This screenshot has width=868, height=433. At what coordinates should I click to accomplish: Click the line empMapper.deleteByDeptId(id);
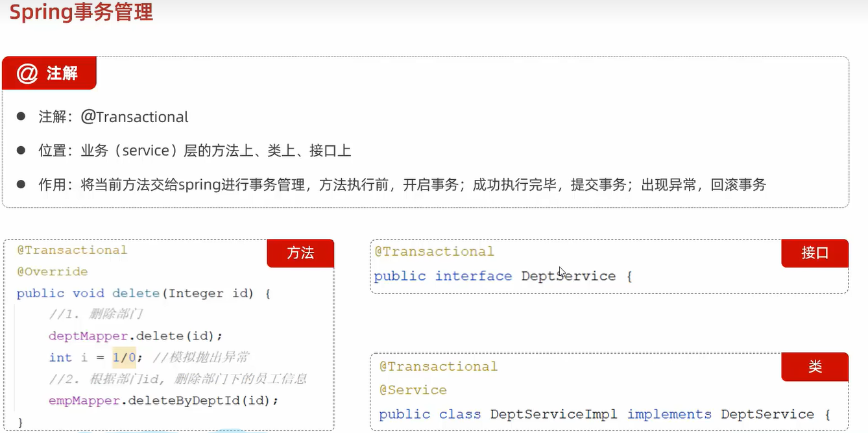pos(163,401)
